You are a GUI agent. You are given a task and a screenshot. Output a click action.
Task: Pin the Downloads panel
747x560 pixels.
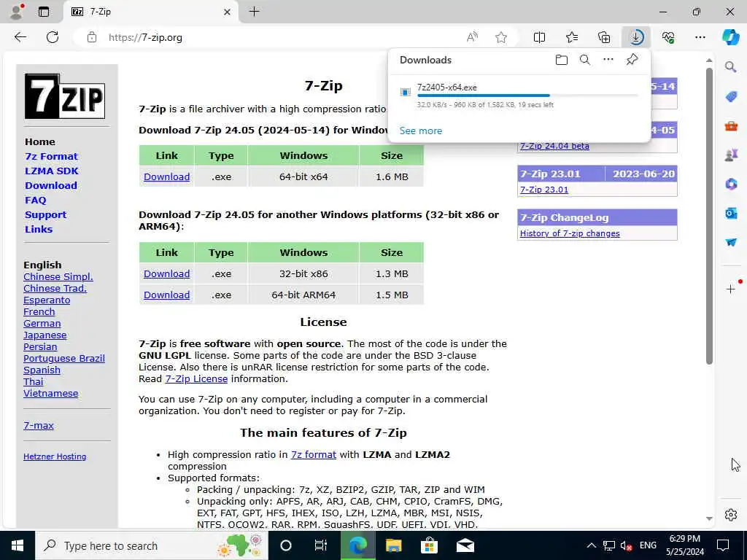[x=632, y=60]
